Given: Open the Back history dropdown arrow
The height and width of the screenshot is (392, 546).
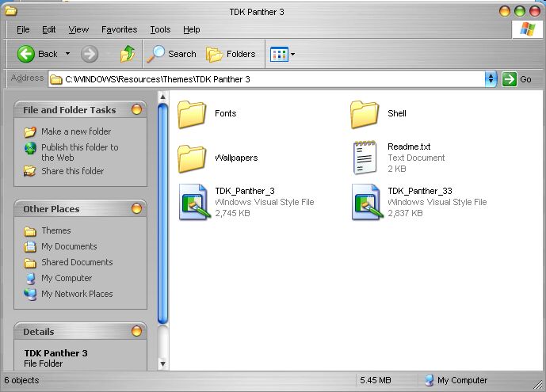Looking at the screenshot, I should tap(67, 54).
